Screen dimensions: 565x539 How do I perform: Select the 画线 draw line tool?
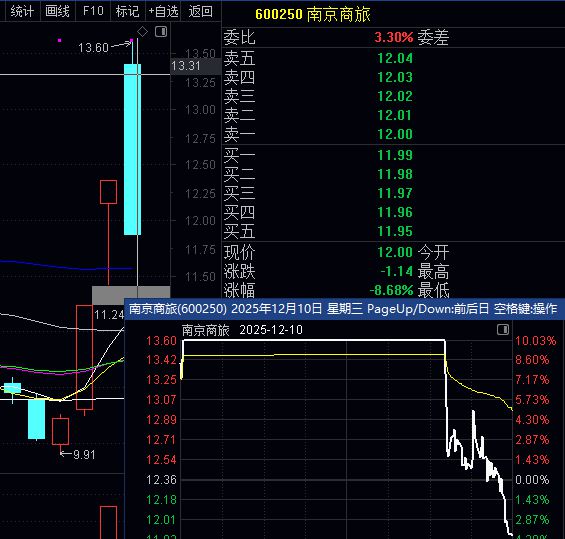[x=57, y=11]
